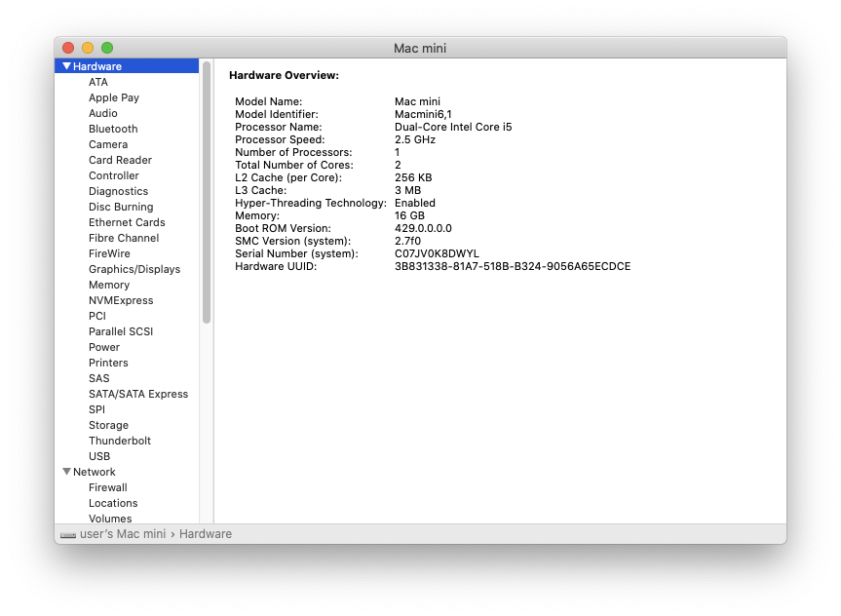Open the Power section
841x616 pixels.
(x=104, y=347)
